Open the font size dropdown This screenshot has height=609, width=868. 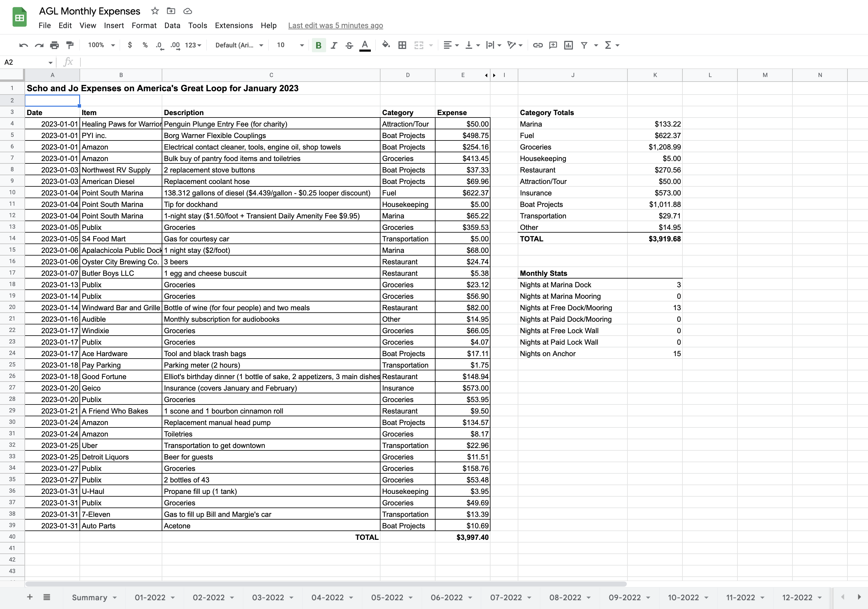point(301,45)
